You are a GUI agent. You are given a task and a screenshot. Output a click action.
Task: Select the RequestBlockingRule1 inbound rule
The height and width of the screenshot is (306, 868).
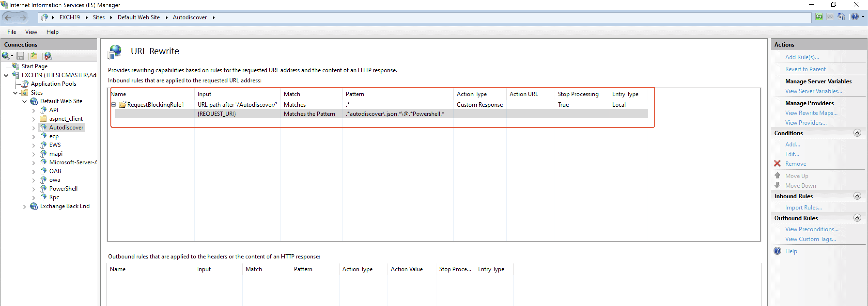(x=155, y=104)
